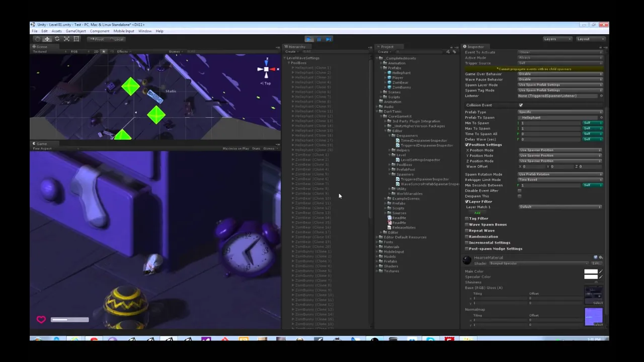Screen dimensions: 644x362
Task: Click the Player prefab cube icon
Action: (389, 77)
